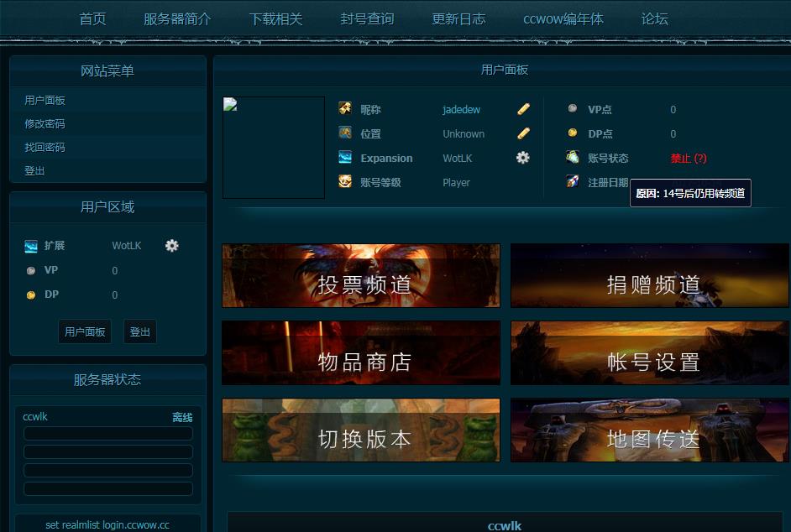Click the pencil icon beside 位置 Unknown
Screen dimensions: 791x532
(x=523, y=133)
